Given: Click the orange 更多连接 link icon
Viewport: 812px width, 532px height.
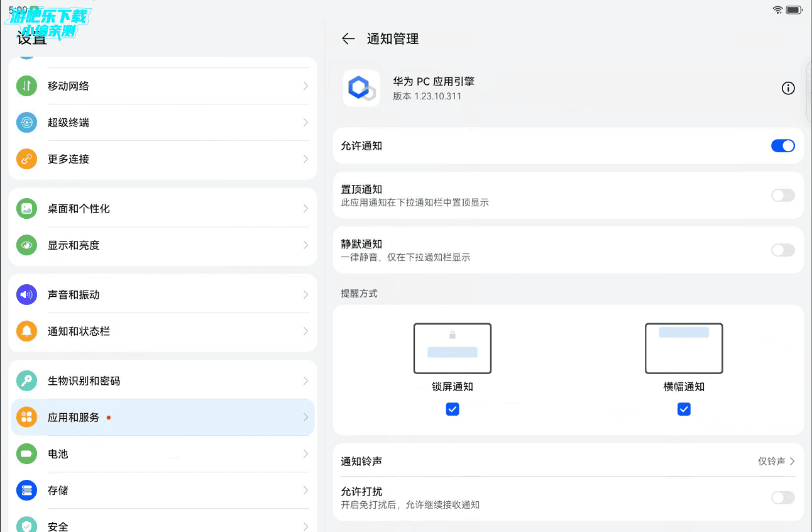Looking at the screenshot, I should (x=26, y=159).
